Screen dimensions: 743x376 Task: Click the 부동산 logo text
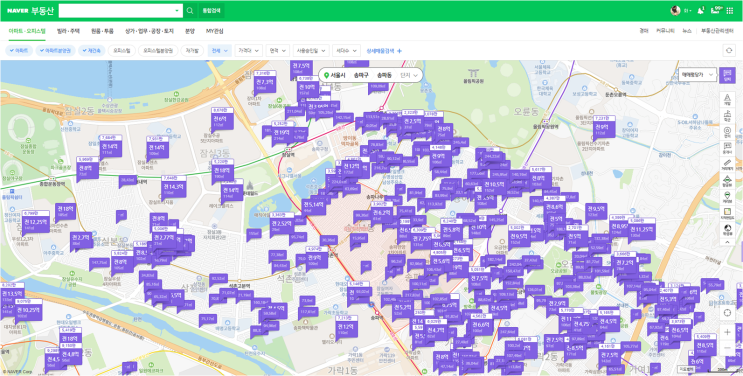tap(43, 10)
